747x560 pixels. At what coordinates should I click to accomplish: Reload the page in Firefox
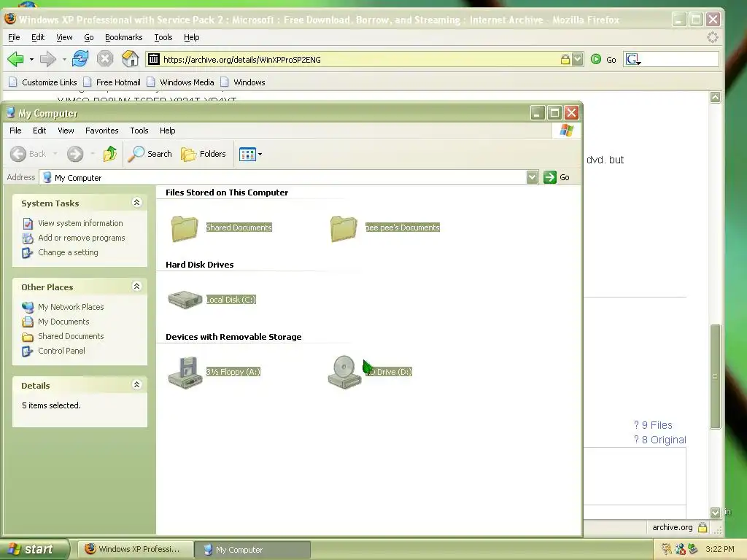tap(80, 59)
